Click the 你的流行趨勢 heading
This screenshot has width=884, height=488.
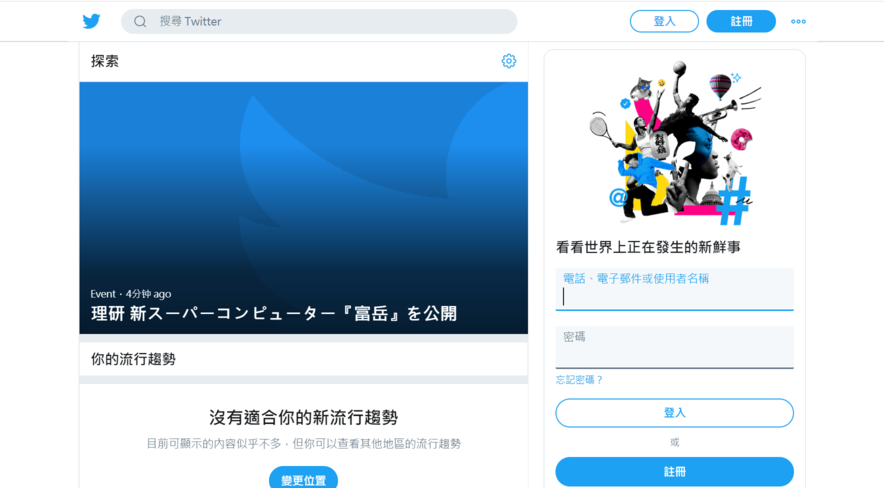click(x=133, y=359)
